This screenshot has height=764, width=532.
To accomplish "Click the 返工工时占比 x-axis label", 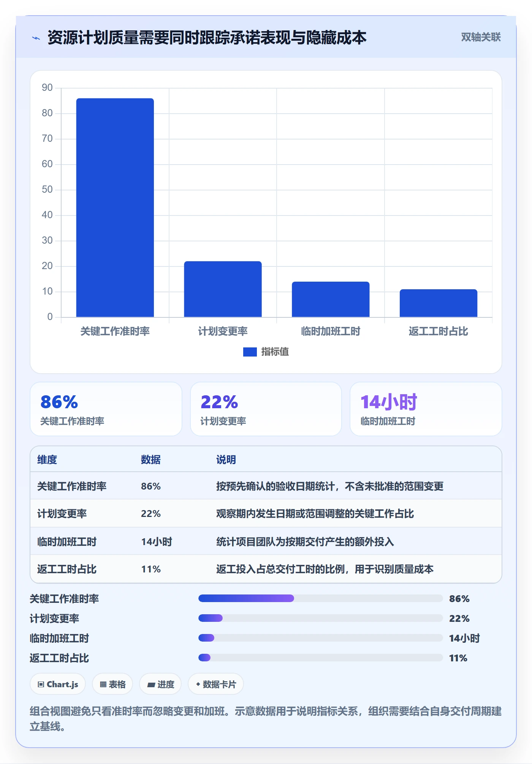I will click(439, 331).
